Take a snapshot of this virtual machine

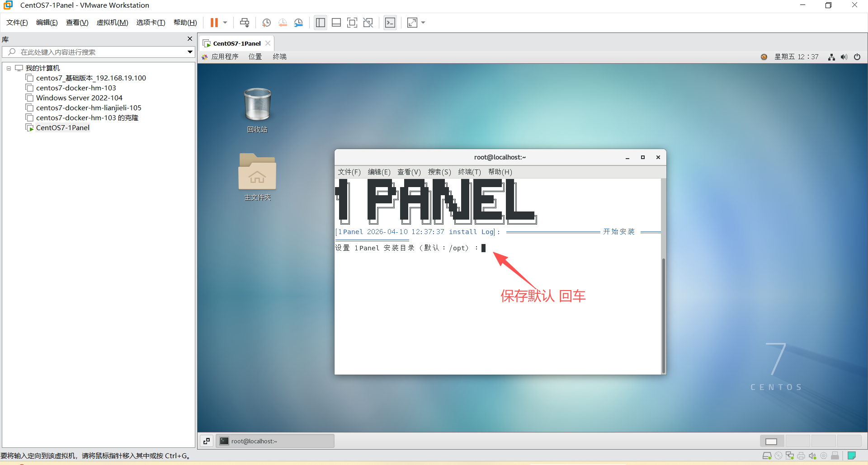[267, 23]
